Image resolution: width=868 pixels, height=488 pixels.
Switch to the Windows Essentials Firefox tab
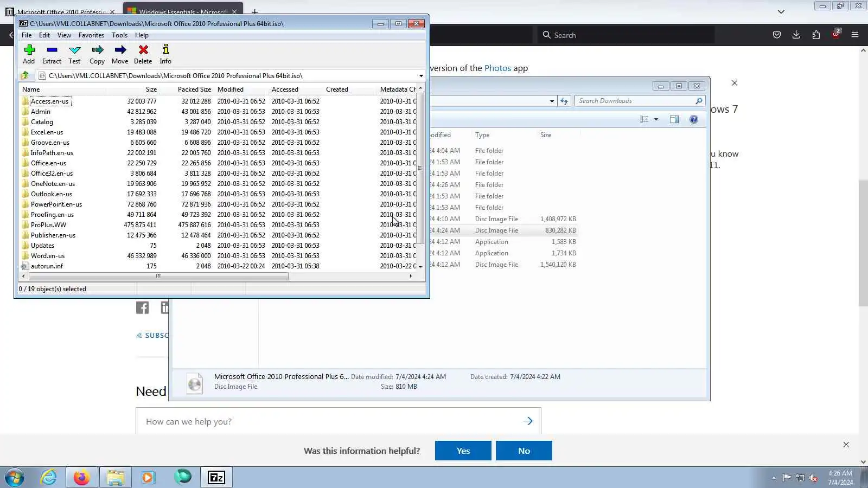[183, 11]
